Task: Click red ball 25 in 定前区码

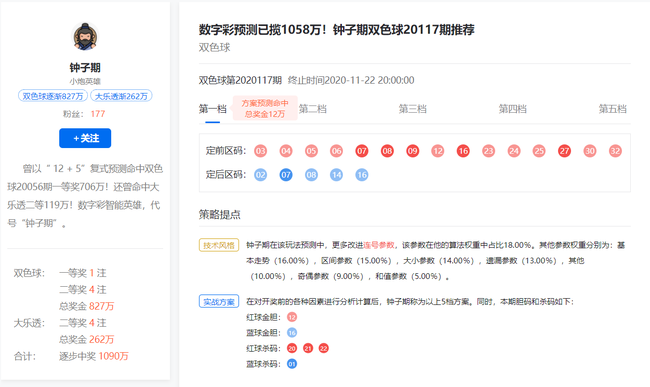Action: pos(539,151)
